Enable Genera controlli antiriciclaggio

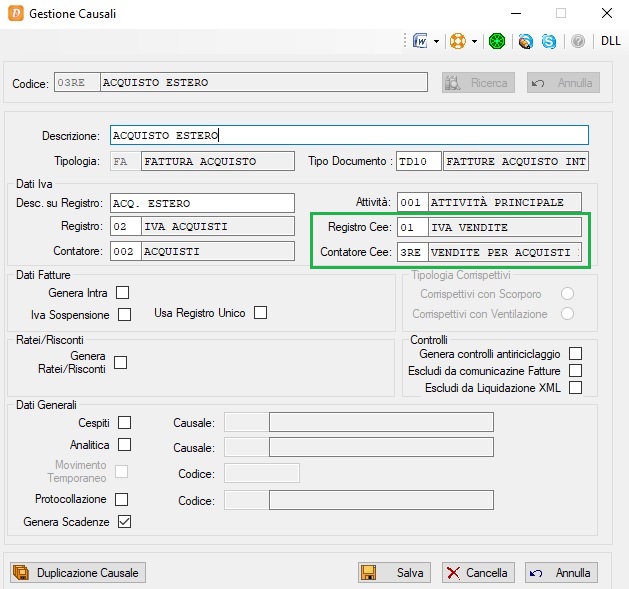[x=575, y=353]
